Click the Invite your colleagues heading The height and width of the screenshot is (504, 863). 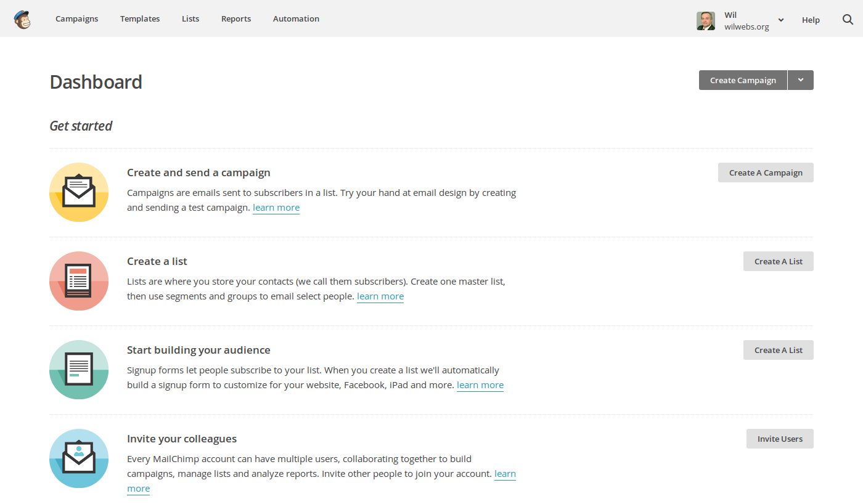182,439
